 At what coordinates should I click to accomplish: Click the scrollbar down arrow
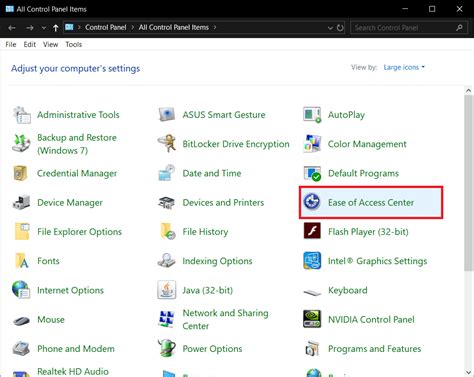point(468,372)
